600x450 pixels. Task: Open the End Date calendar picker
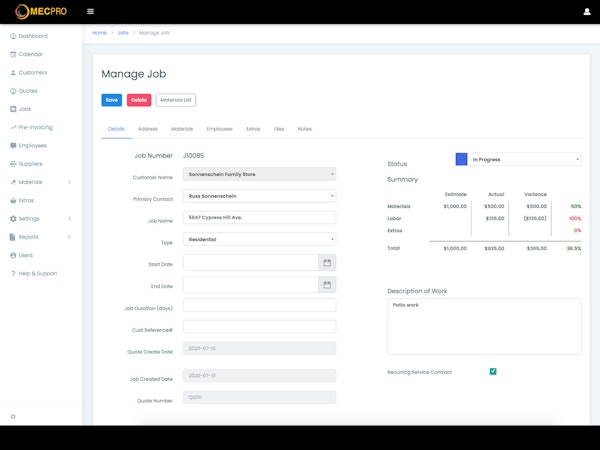[326, 284]
